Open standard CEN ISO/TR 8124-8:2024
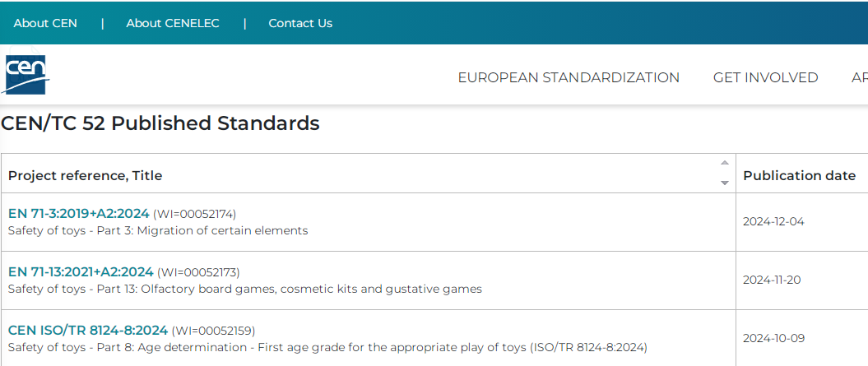The height and width of the screenshot is (366, 868). tap(88, 331)
